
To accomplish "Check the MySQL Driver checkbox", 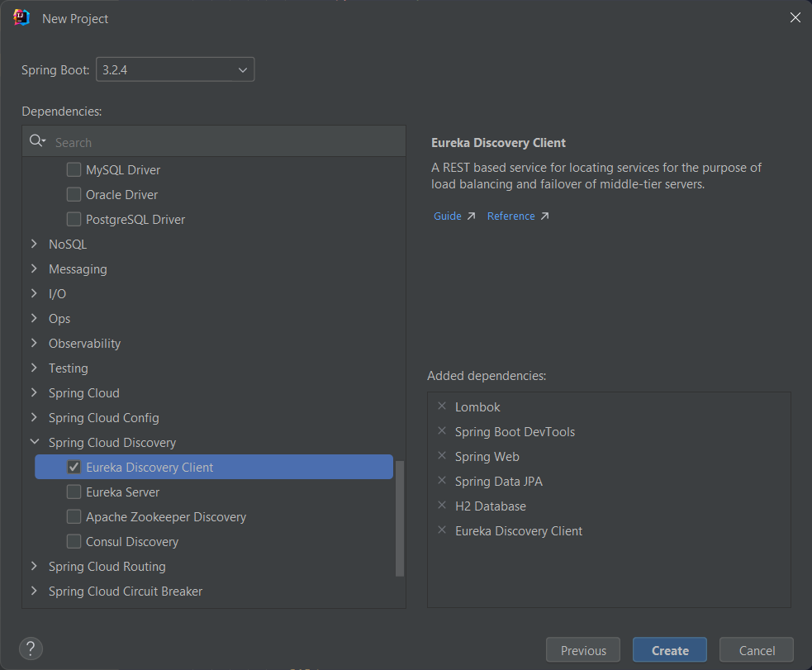I will (x=74, y=170).
